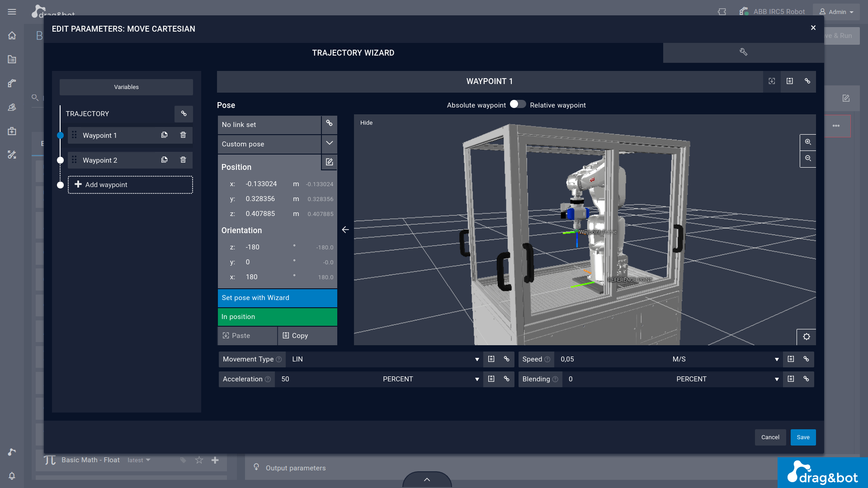
Task: Click Set pose with Wizard
Action: click(x=278, y=298)
